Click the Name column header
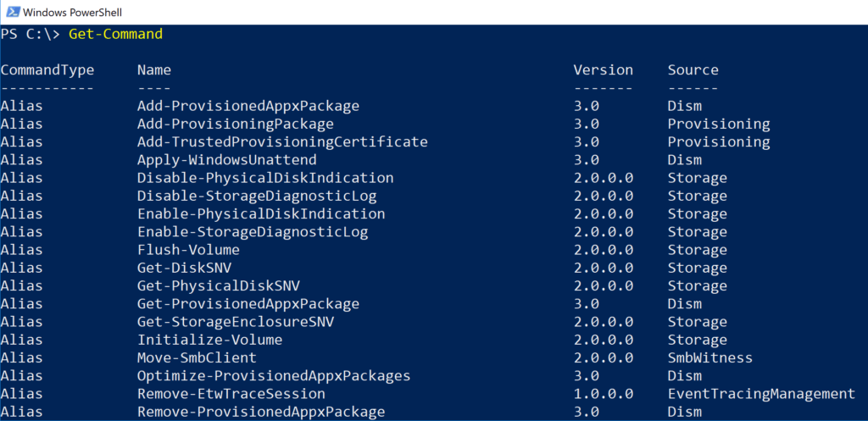Image resolution: width=868 pixels, height=421 pixels. pyautogui.click(x=153, y=70)
